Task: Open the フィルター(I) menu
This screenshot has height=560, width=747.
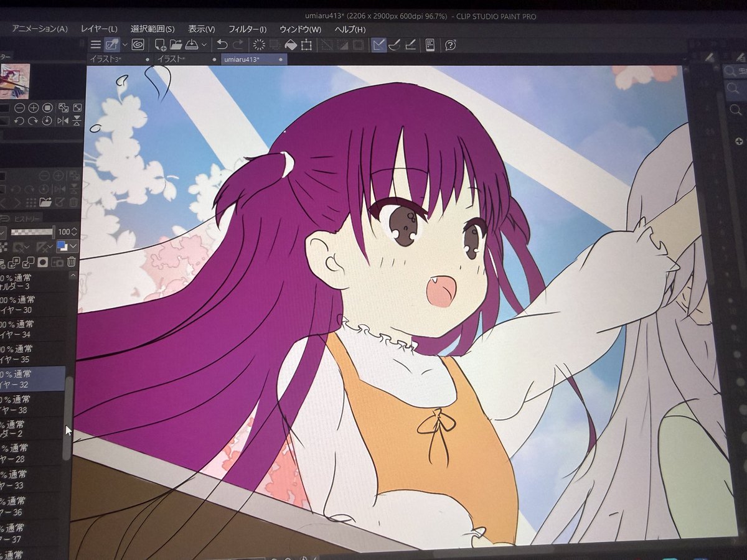Action: pos(247,29)
